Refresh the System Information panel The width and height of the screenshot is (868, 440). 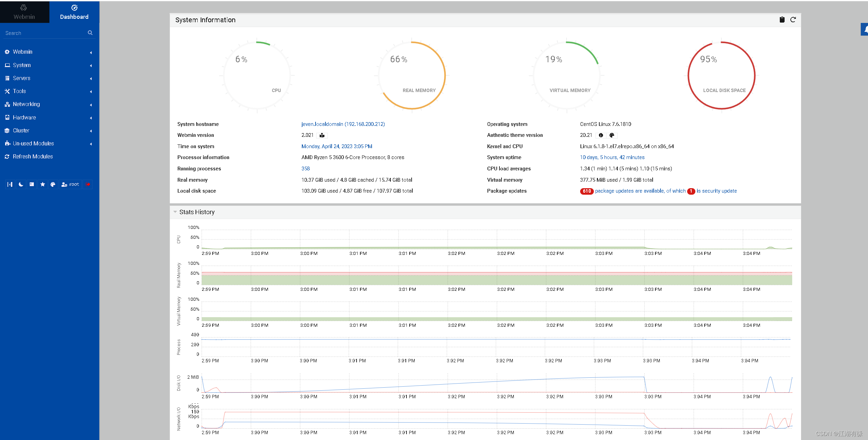pos(793,20)
